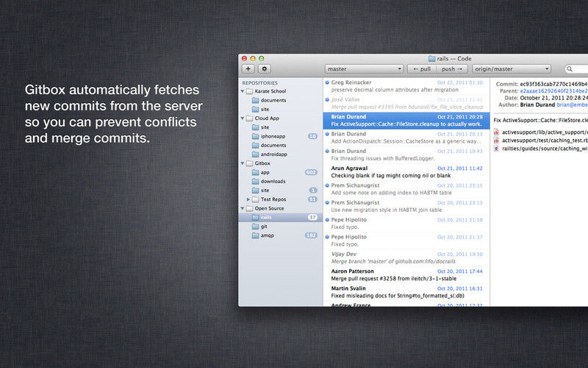Click the plus add repository button
Image resolution: width=588 pixels, height=368 pixels.
(248, 68)
